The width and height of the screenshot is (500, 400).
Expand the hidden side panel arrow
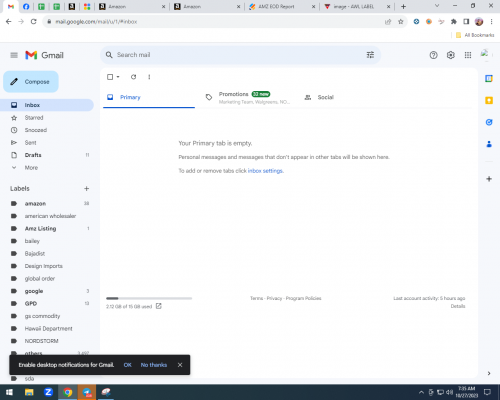coord(489,373)
